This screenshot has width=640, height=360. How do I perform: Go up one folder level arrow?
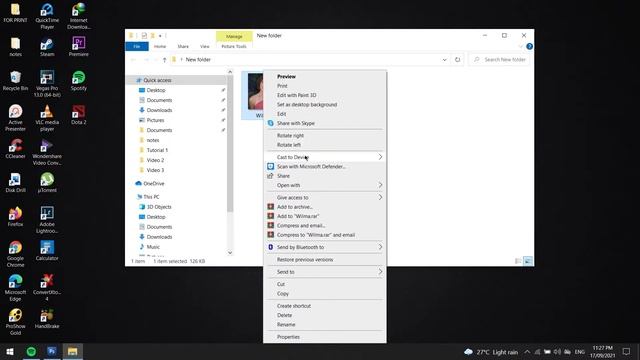coord(164,60)
